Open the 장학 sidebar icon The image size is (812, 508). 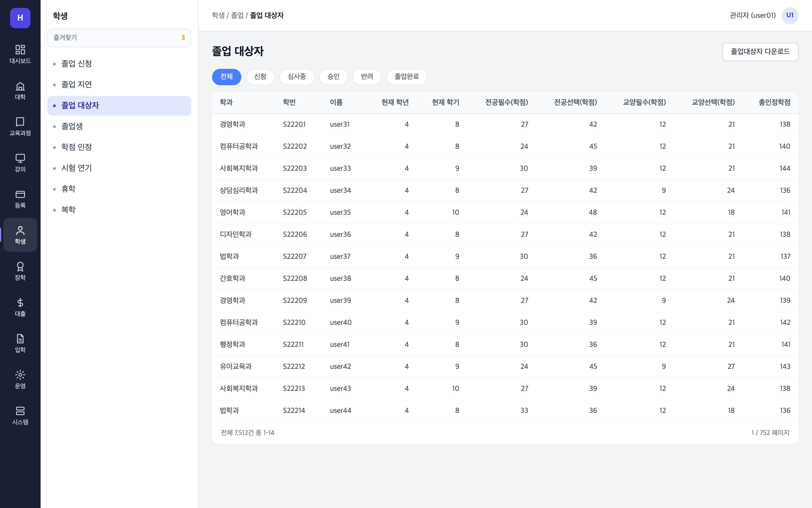pyautogui.click(x=20, y=271)
